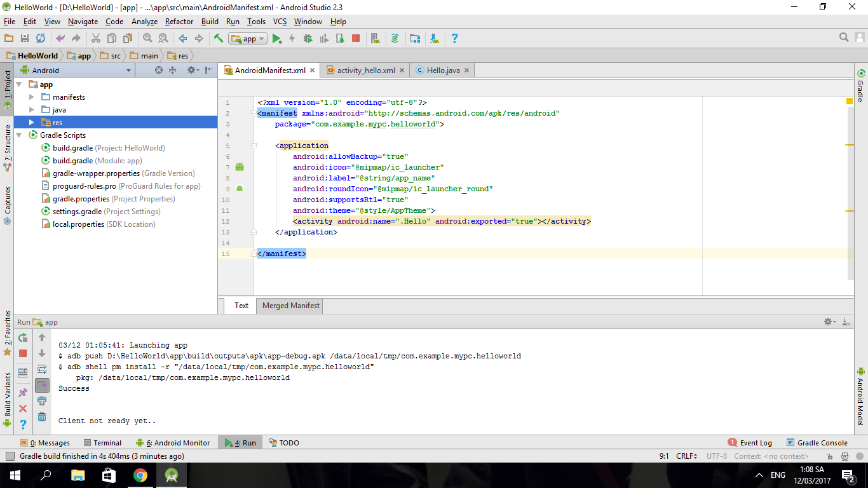The image size is (868, 488).
Task: Switch to the Merged Manifest view
Action: point(290,306)
